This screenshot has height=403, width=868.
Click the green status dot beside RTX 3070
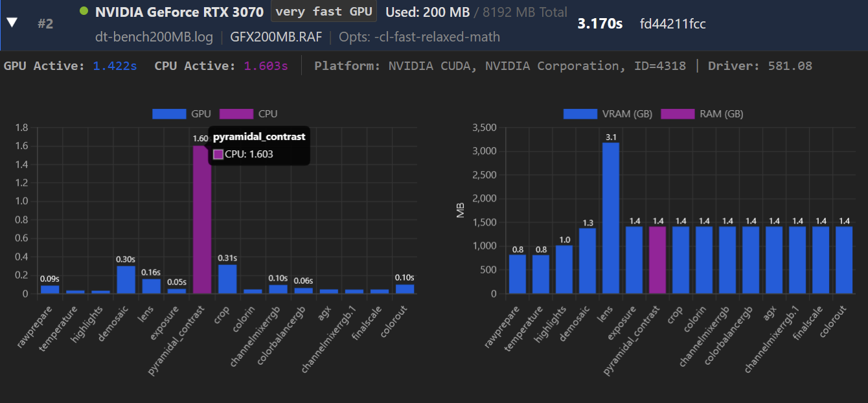(x=84, y=11)
